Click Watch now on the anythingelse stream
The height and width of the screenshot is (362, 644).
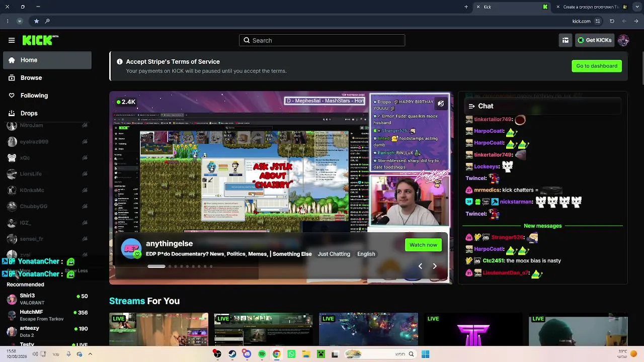point(423,245)
